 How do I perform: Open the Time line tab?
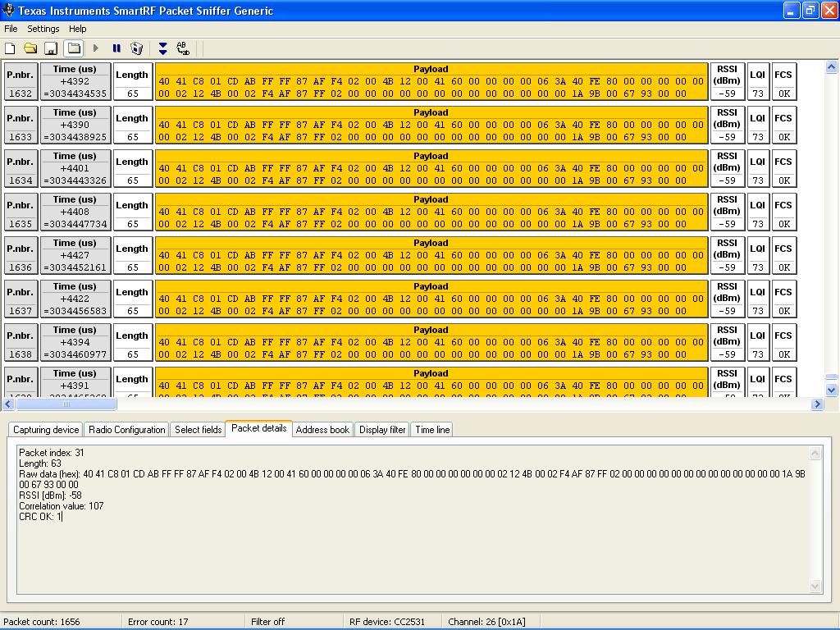(x=432, y=430)
